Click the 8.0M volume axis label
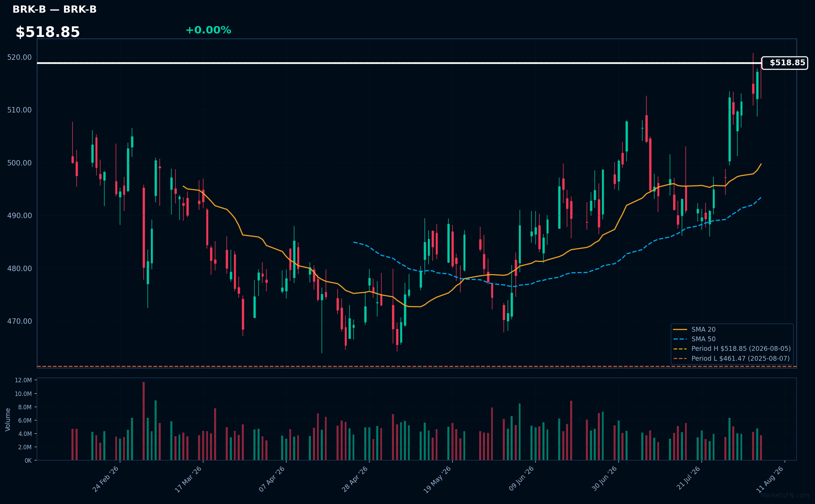 click(25, 407)
